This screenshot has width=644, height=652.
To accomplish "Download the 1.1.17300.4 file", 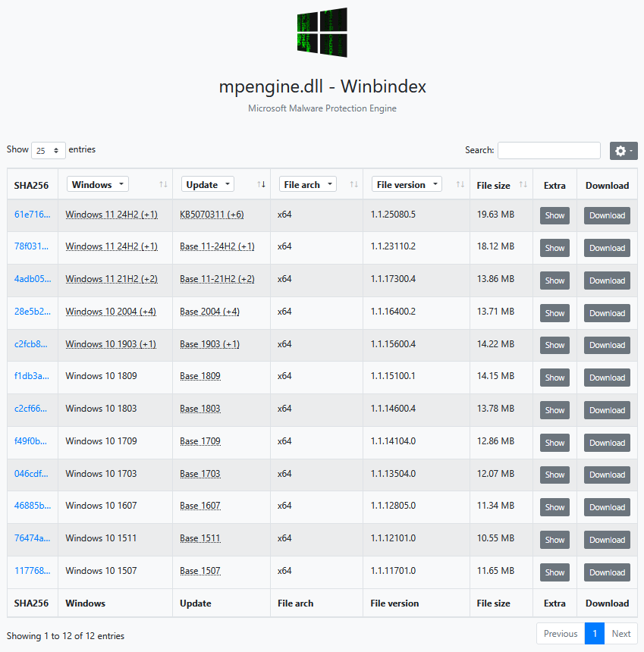I will pos(607,281).
